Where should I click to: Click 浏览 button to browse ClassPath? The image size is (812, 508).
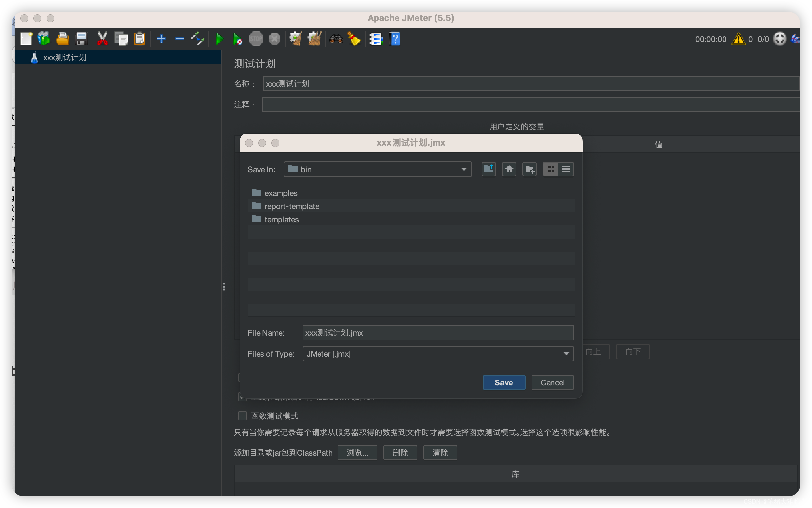[357, 452]
